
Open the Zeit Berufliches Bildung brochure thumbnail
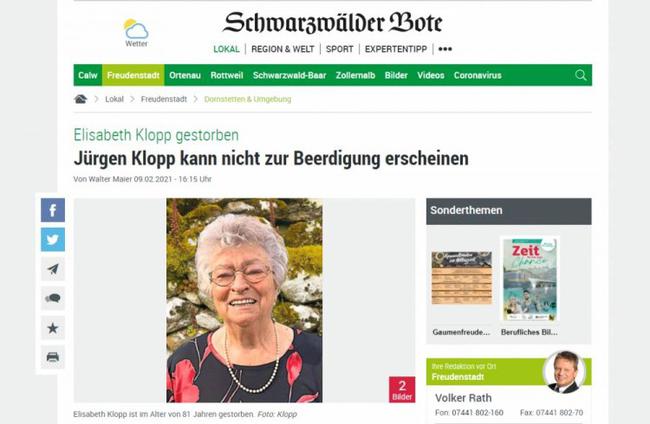[x=529, y=279]
